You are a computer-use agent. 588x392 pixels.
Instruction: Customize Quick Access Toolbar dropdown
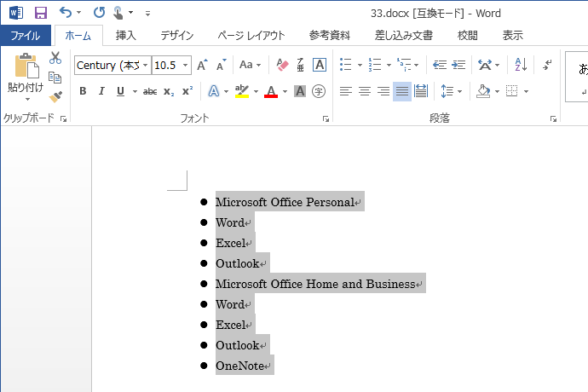pyautogui.click(x=147, y=14)
